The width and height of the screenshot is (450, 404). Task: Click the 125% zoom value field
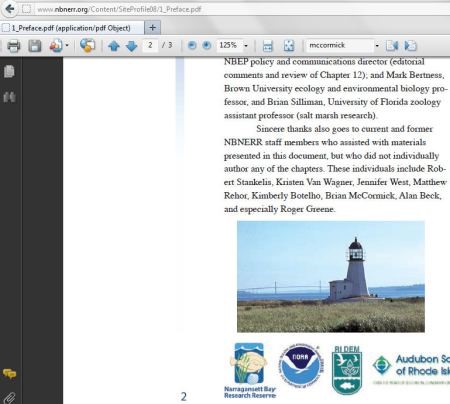pos(229,45)
